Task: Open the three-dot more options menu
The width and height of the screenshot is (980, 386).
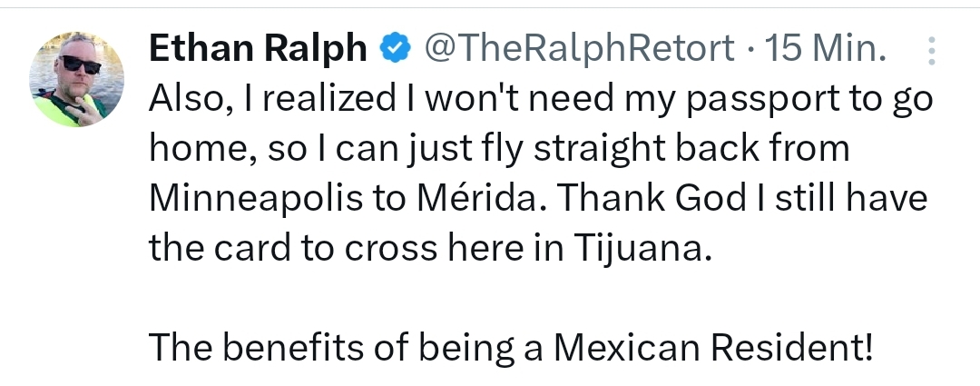Action: click(930, 51)
